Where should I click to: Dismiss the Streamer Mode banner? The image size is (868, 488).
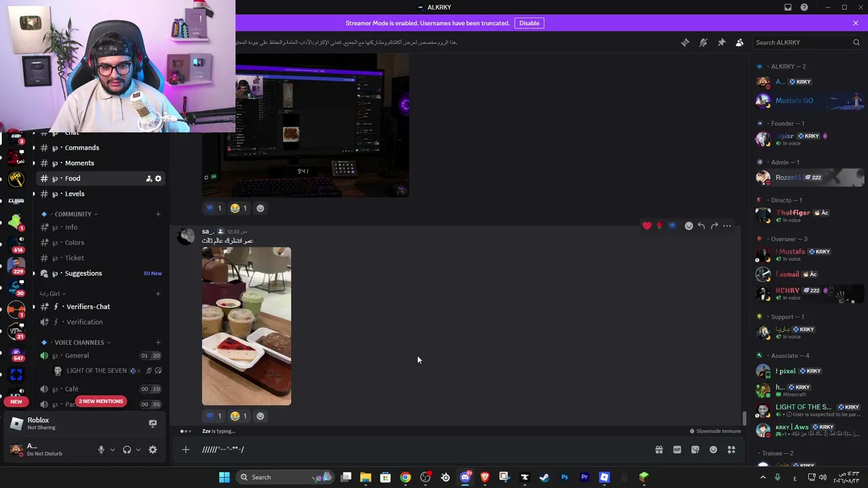pyautogui.click(x=856, y=23)
